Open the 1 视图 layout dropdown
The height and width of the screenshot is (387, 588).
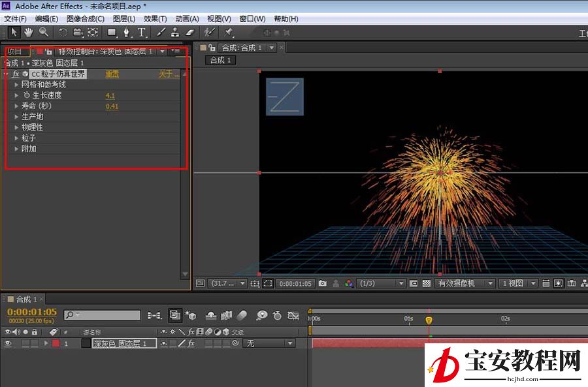point(519,284)
